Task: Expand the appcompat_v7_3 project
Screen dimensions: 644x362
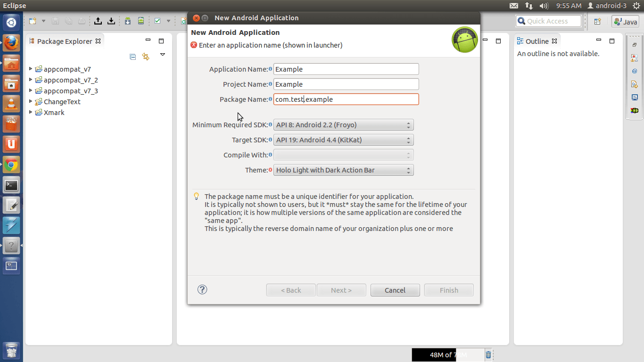Action: pos(31,91)
